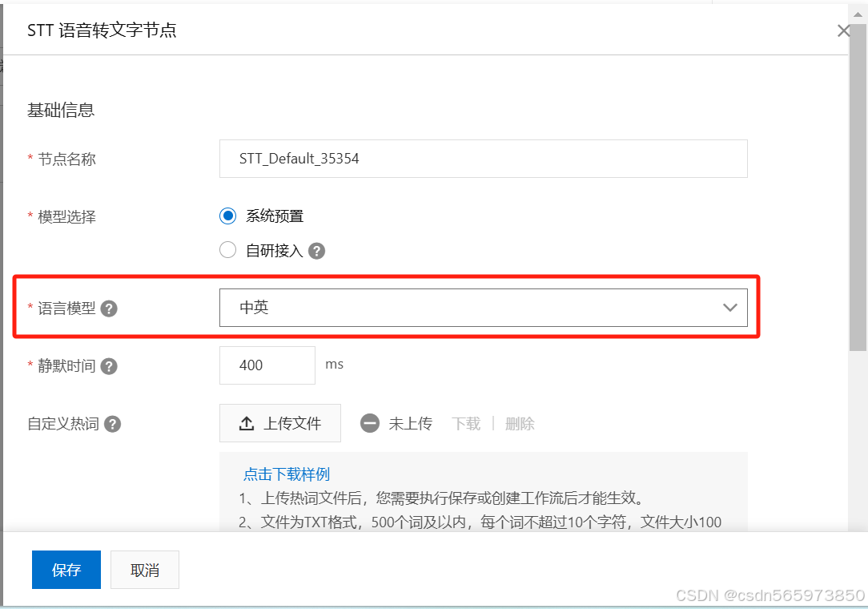
Task: Click the 未上传 status text
Action: coord(410,424)
